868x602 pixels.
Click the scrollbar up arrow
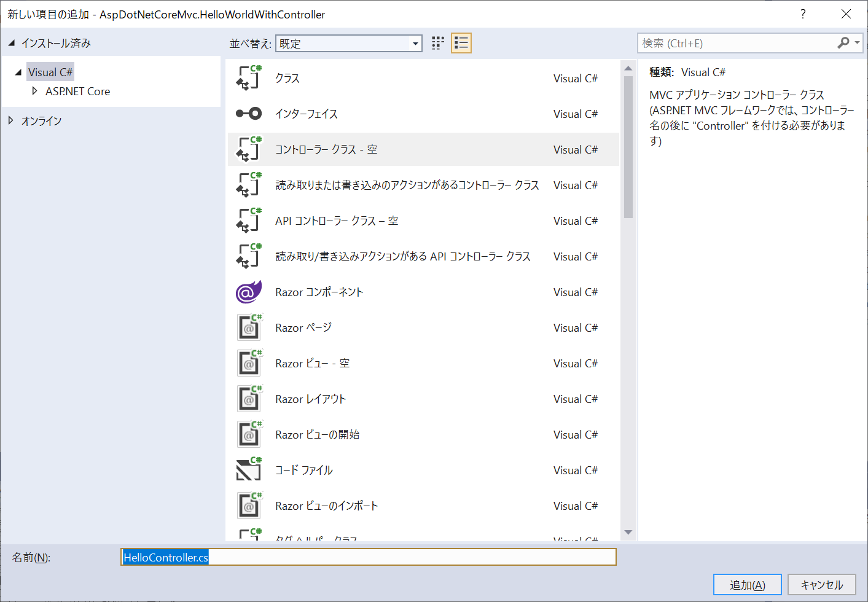(x=628, y=68)
